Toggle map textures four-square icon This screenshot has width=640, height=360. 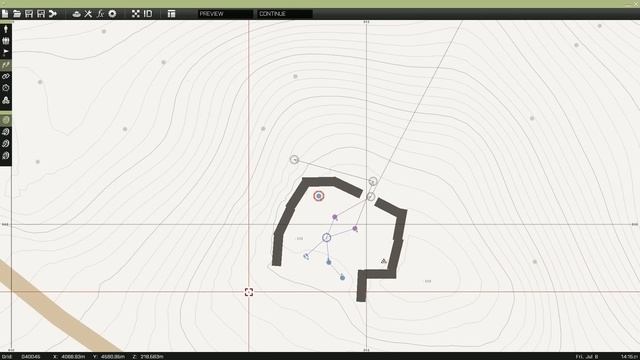pyautogui.click(x=136, y=14)
